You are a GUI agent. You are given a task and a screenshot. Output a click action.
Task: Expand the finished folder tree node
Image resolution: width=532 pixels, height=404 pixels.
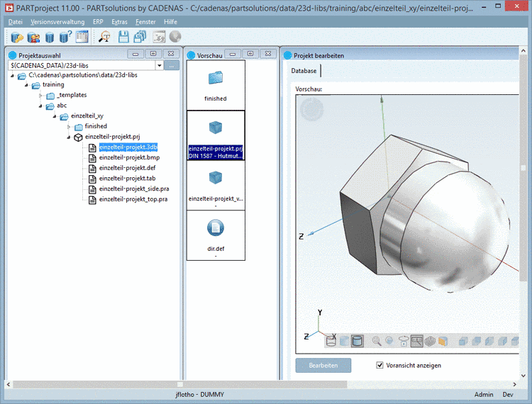pyautogui.click(x=68, y=126)
